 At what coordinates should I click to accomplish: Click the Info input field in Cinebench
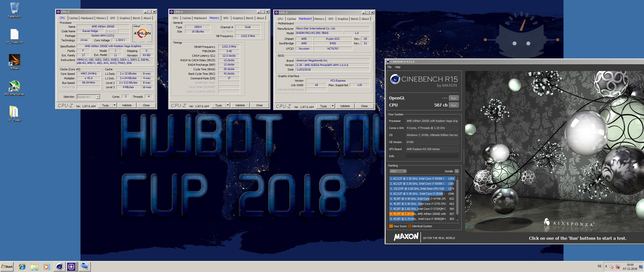point(432,156)
